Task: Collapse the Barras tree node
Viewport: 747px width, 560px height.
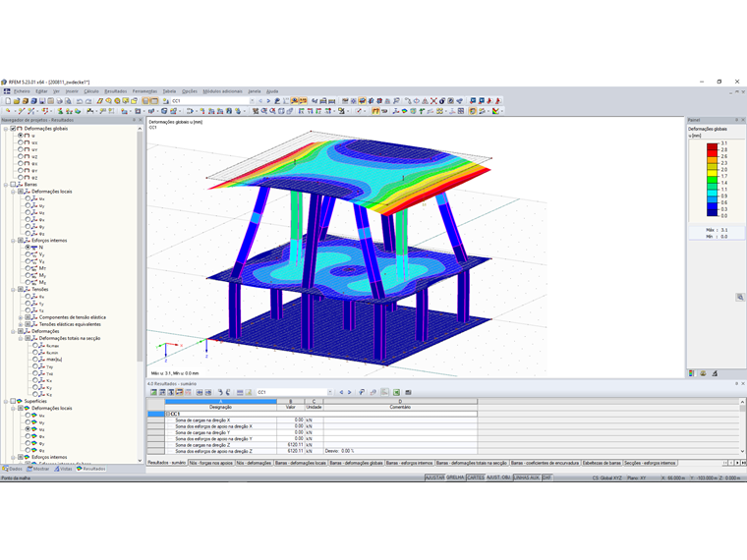Action: [x=6, y=185]
